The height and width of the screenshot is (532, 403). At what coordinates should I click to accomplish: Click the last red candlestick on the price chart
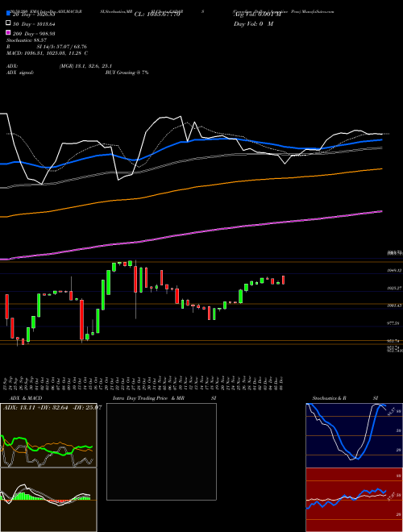tap(283, 280)
